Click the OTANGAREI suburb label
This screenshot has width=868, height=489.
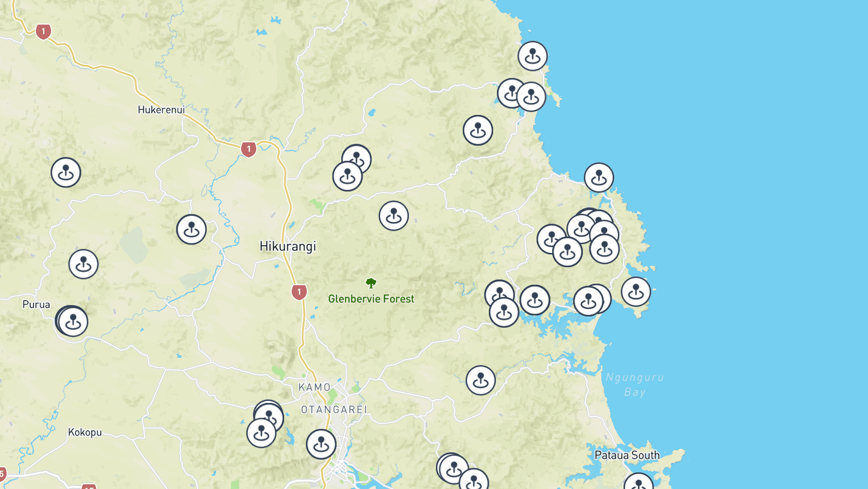click(334, 410)
